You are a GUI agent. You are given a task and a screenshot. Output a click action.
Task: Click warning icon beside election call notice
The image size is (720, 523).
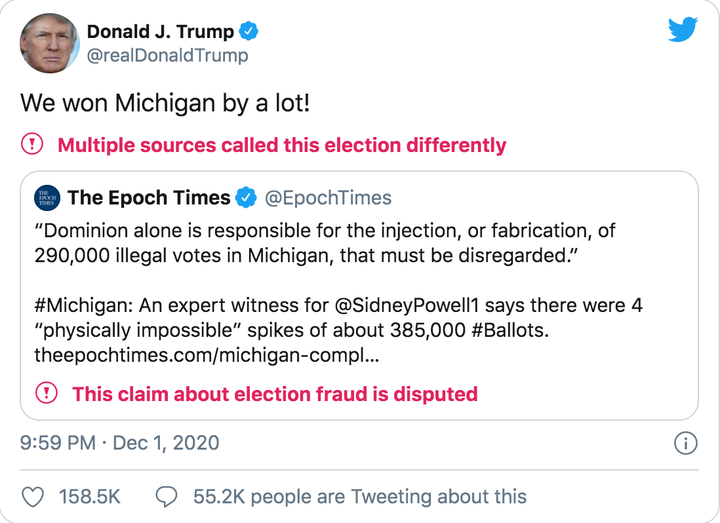pos(33,145)
